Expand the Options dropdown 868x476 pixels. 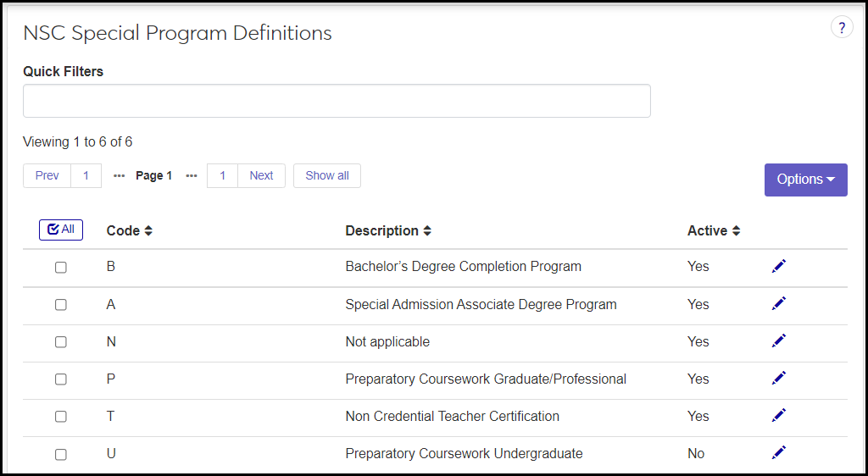tap(805, 180)
